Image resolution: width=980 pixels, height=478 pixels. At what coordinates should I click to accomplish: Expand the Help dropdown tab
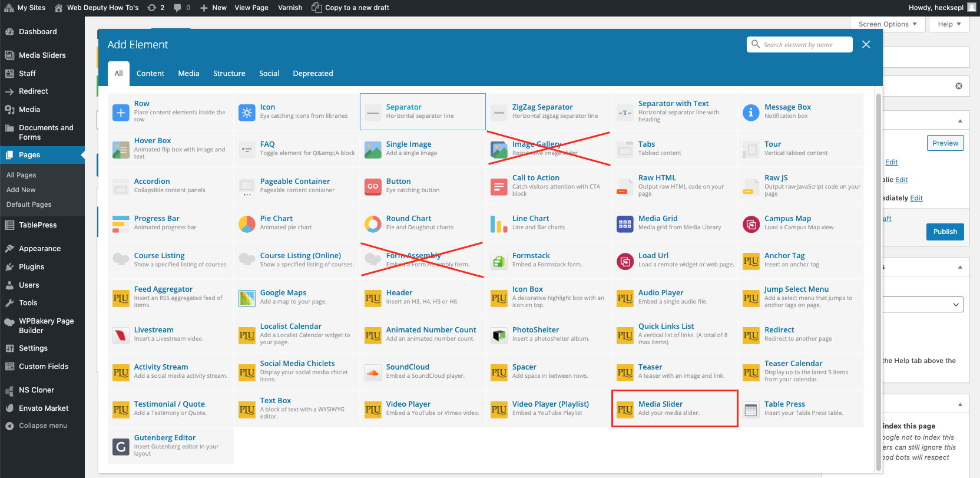point(949,24)
